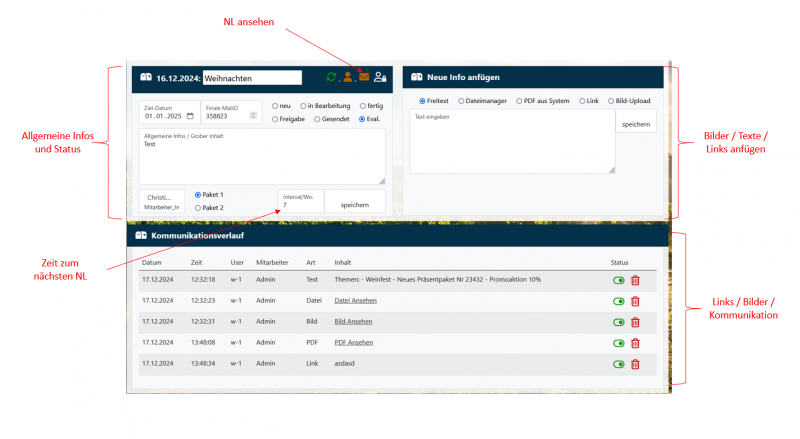Click the green refresh icon in header

click(x=331, y=77)
